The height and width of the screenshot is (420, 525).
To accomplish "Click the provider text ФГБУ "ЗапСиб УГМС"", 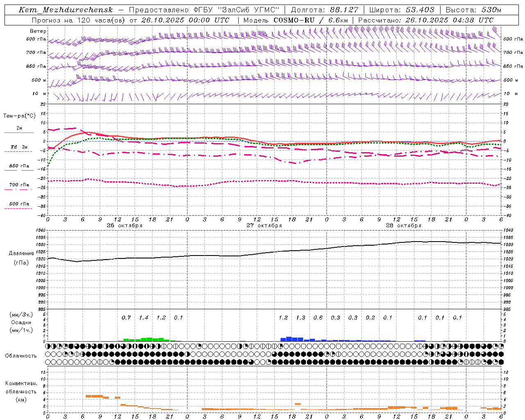I will (236, 10).
